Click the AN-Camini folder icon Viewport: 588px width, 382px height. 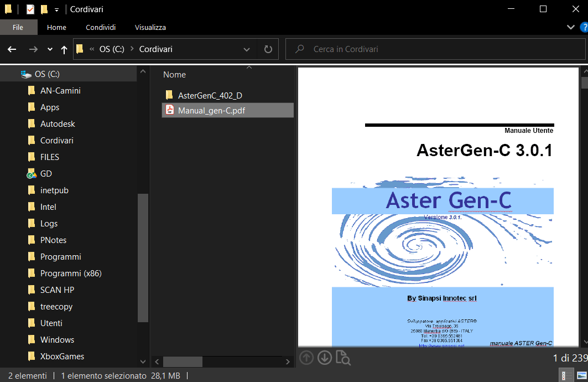tap(32, 90)
